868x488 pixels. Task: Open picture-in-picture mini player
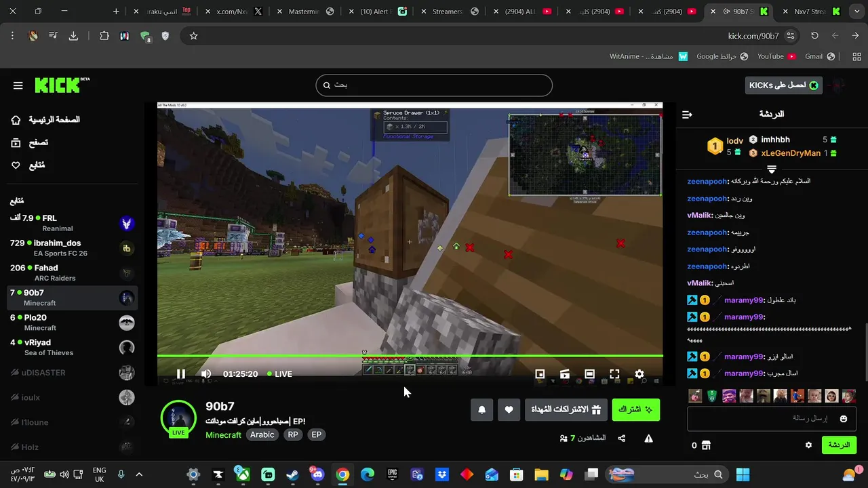pyautogui.click(x=540, y=374)
